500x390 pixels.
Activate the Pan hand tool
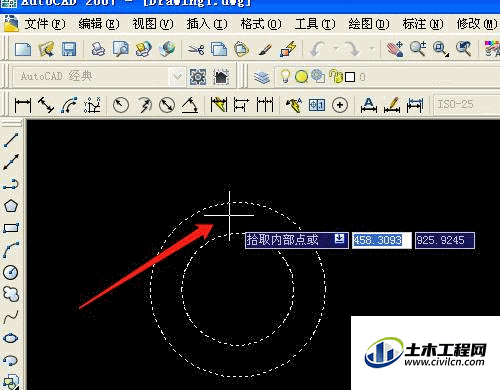coord(395,49)
